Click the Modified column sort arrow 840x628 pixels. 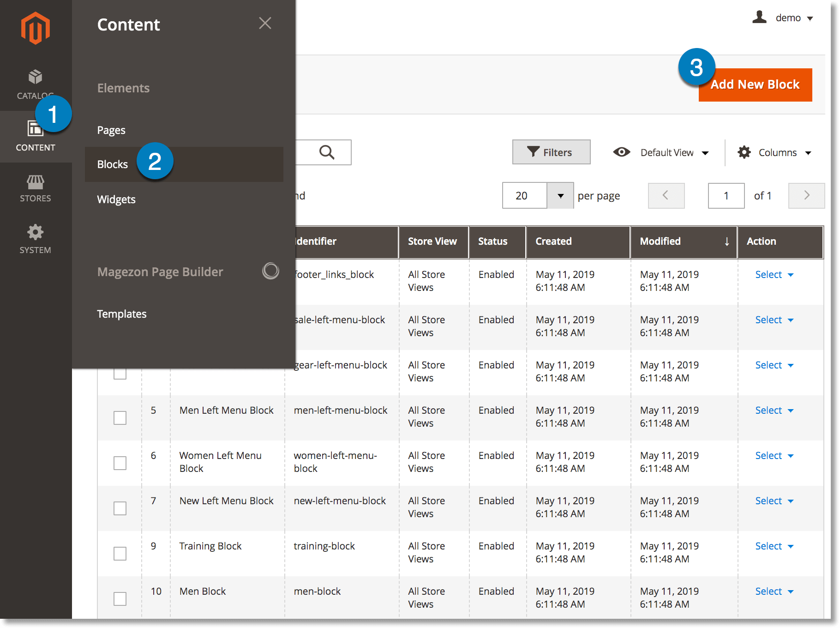[x=727, y=242]
